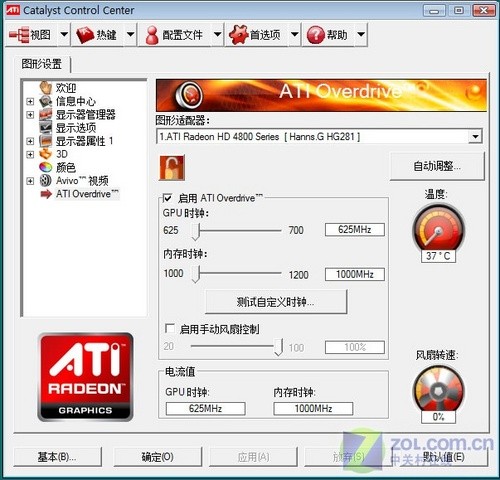
Task: Click the 视图 view toolbar icon
Action: coord(19,34)
